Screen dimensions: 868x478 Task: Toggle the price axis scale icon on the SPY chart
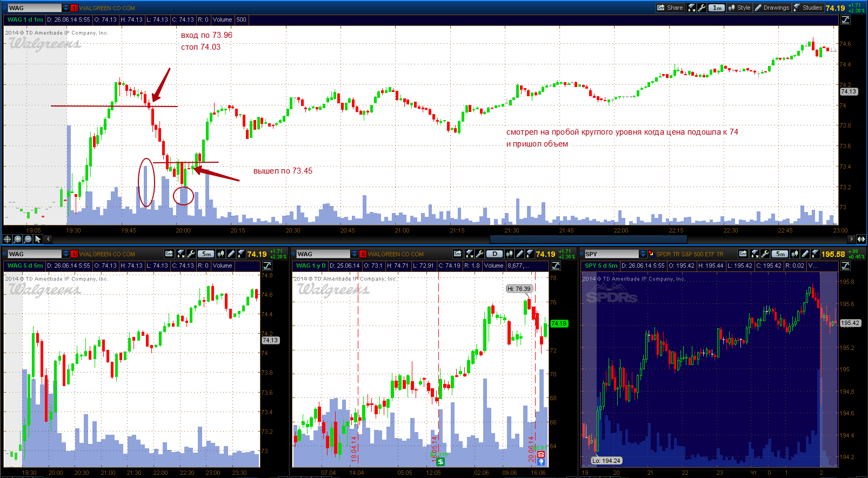(x=846, y=265)
